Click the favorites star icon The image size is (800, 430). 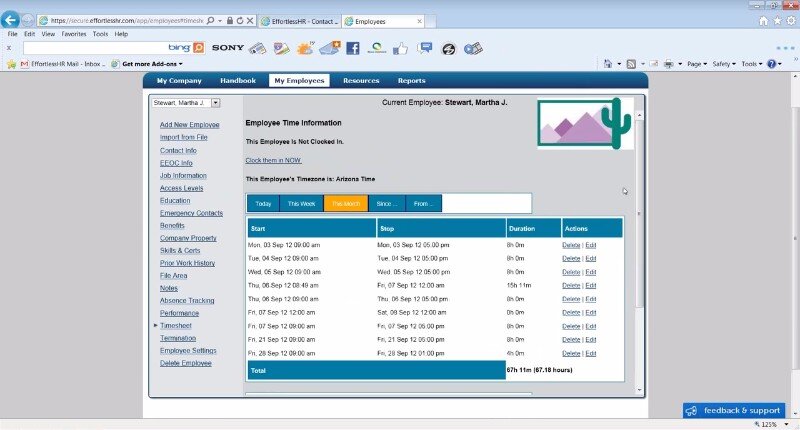coord(777,20)
